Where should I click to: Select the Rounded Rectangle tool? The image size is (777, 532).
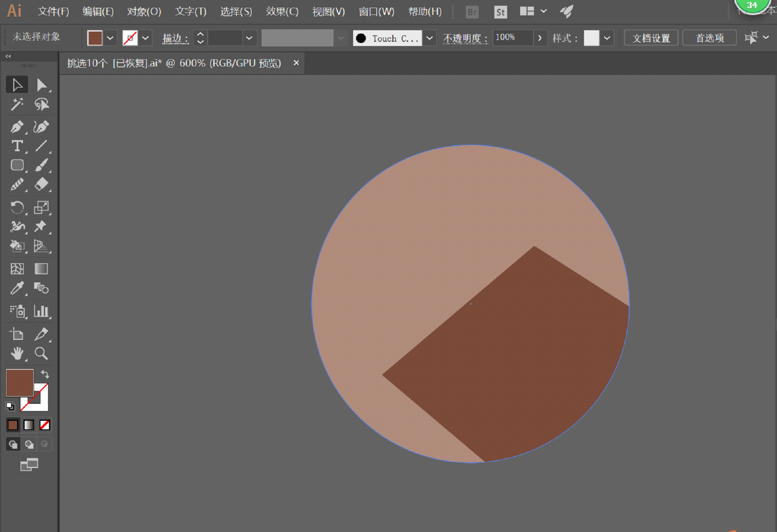17,165
